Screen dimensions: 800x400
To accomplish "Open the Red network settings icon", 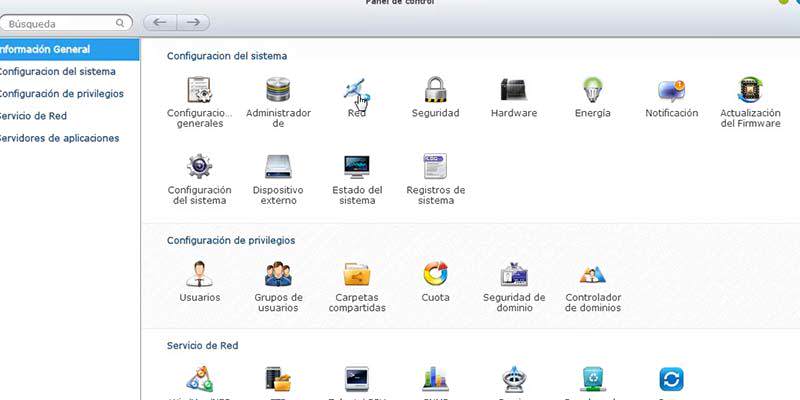I will click(357, 91).
